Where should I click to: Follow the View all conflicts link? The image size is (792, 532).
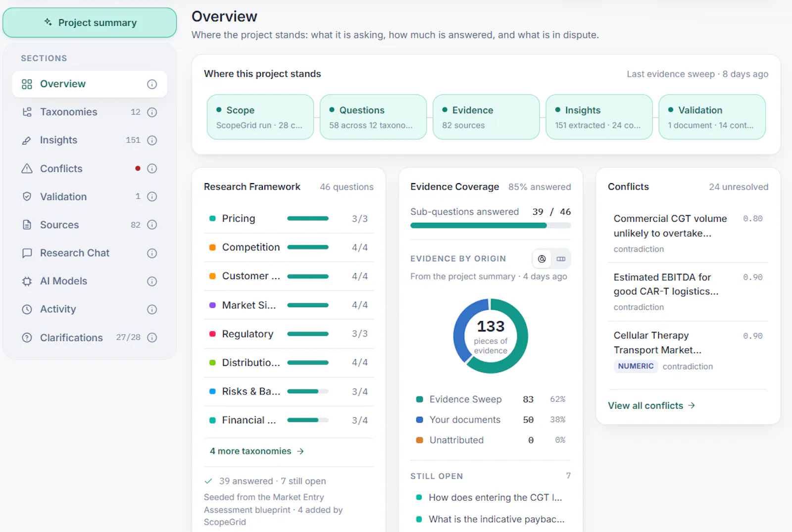651,406
